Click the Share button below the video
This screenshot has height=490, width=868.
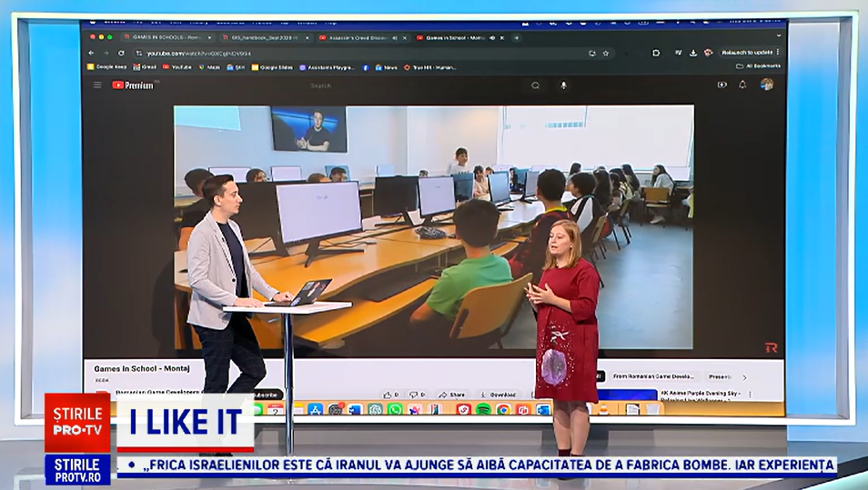coord(452,395)
